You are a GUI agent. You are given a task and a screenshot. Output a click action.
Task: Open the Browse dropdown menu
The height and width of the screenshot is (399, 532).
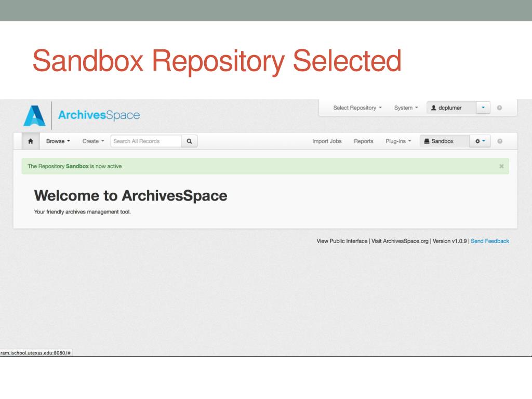pyautogui.click(x=58, y=141)
